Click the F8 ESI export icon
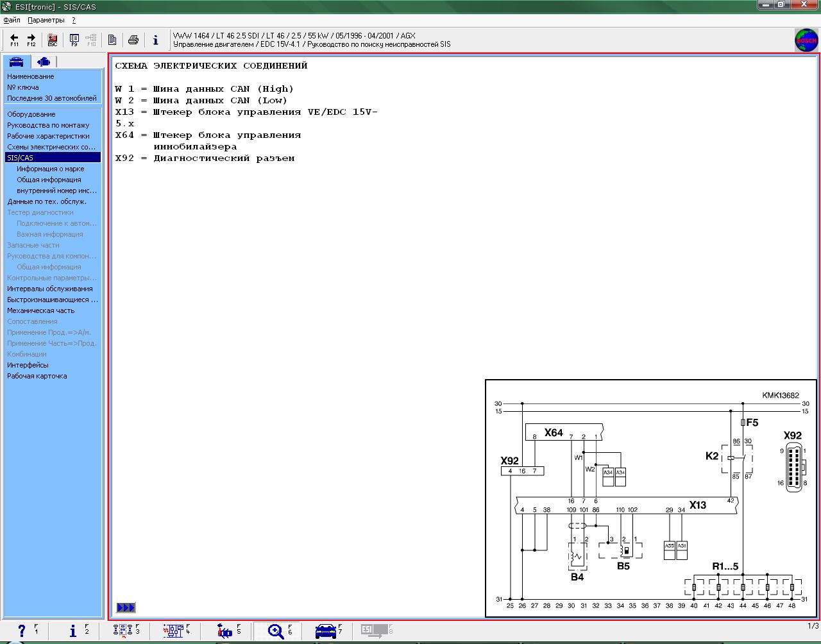 [x=375, y=631]
